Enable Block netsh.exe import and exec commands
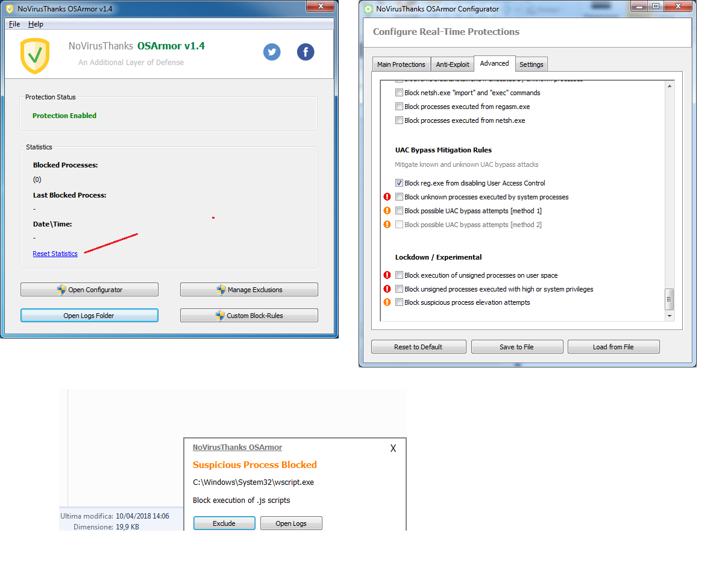The image size is (728, 571). pos(399,93)
